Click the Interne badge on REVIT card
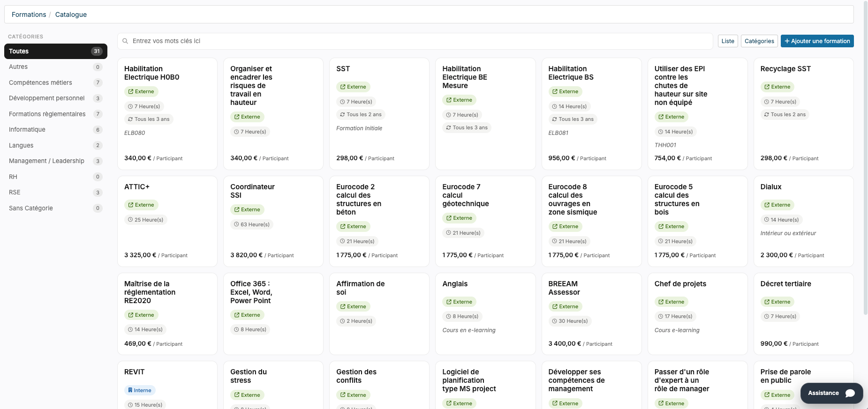 pos(140,390)
